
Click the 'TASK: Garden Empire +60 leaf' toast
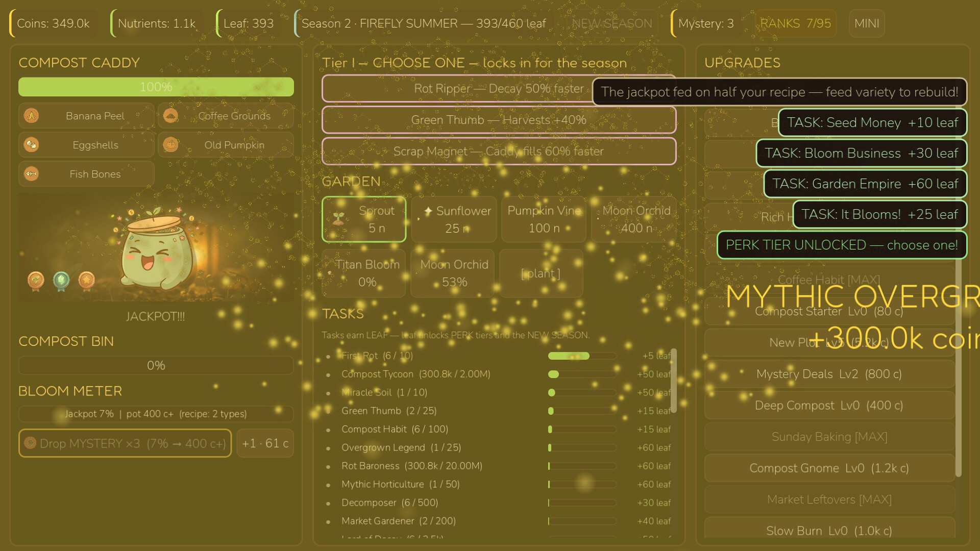pos(865,184)
